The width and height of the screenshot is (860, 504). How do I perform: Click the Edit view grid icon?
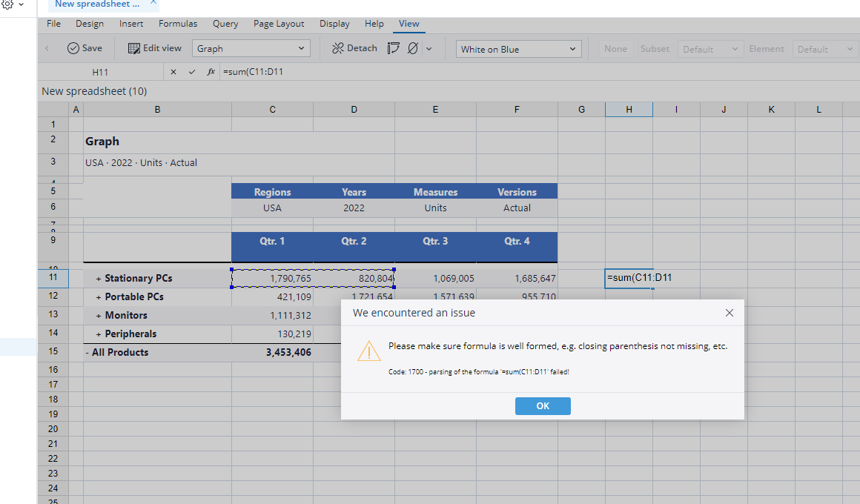[134, 48]
